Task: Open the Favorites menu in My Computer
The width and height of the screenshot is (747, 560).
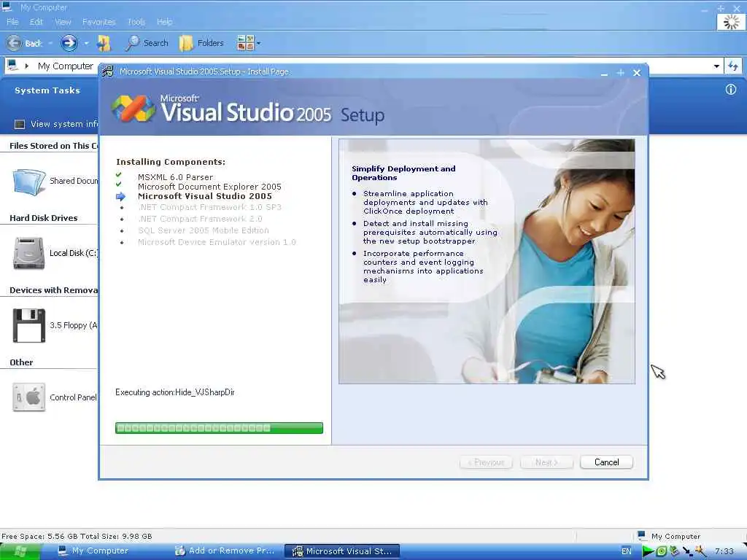Action: tap(99, 22)
